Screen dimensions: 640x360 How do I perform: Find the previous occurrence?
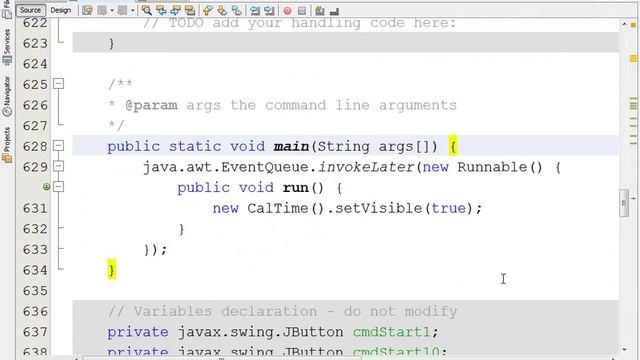(161, 11)
